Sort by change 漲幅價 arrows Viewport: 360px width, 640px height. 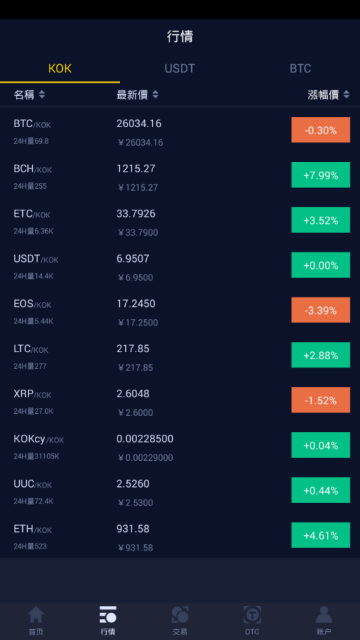click(x=346, y=95)
